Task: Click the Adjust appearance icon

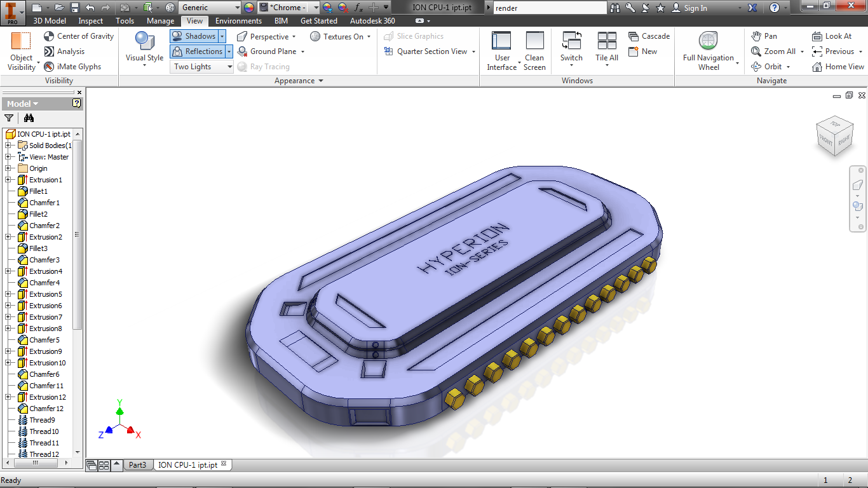Action: [x=327, y=8]
